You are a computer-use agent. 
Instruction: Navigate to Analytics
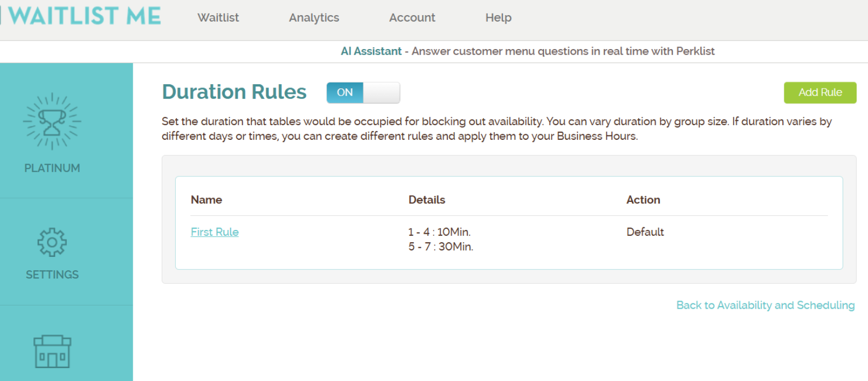pyautogui.click(x=314, y=17)
